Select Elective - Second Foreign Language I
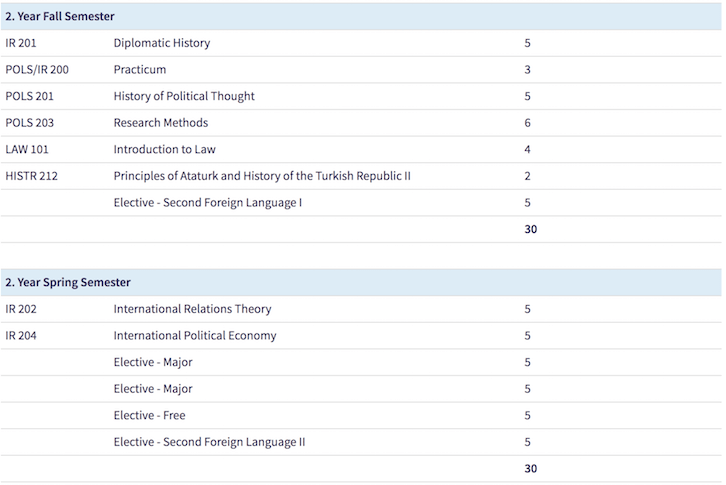The width and height of the screenshot is (726, 485). click(208, 203)
